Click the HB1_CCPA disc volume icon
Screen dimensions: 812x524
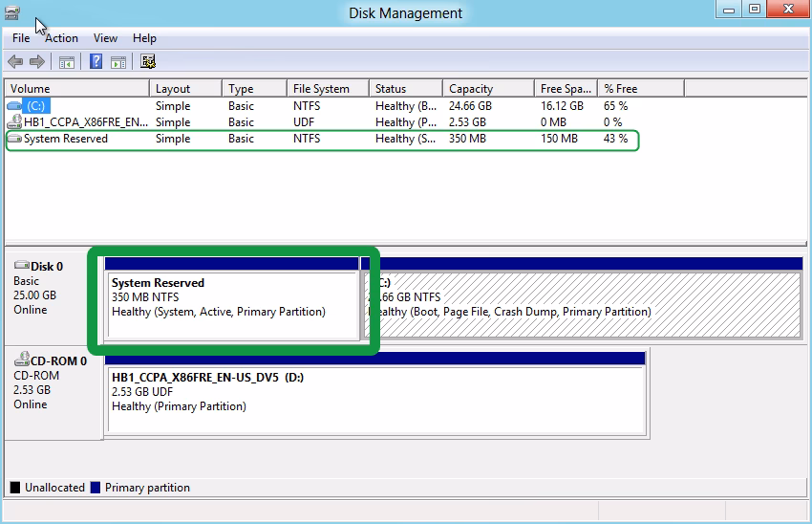pyautogui.click(x=14, y=122)
